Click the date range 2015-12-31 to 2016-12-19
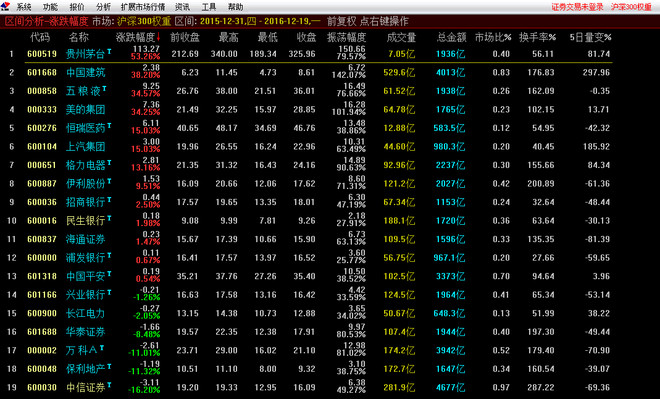 (x=260, y=21)
